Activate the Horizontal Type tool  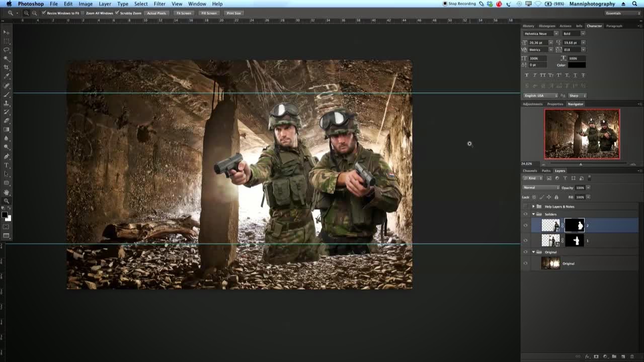[7, 165]
